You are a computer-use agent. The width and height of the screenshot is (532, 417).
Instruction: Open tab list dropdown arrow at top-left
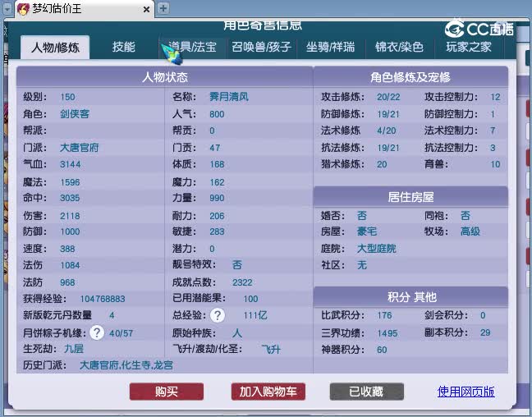click(7, 9)
